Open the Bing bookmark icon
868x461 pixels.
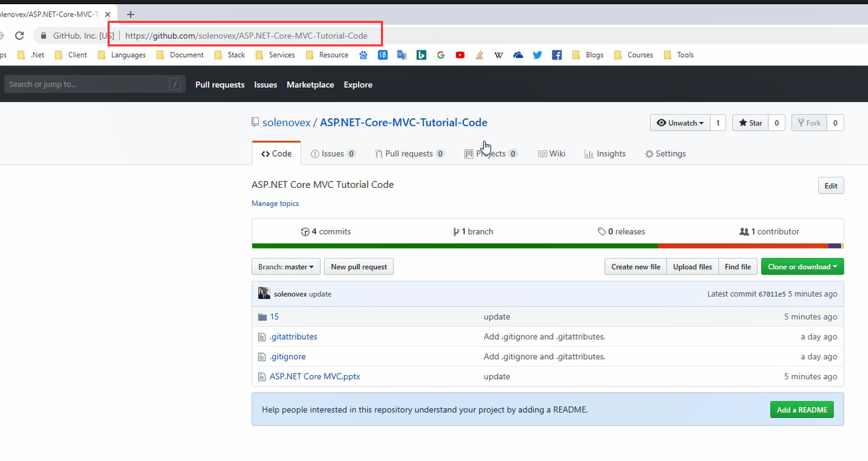pyautogui.click(x=421, y=55)
